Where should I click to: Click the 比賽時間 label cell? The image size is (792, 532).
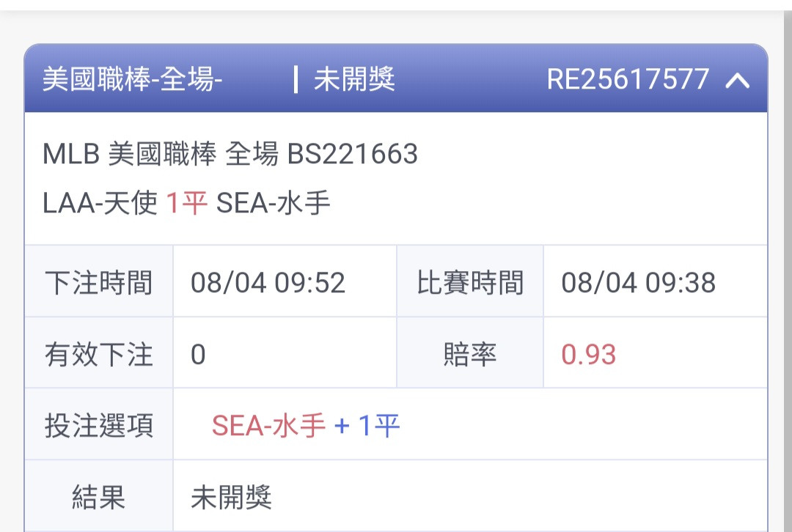(470, 281)
